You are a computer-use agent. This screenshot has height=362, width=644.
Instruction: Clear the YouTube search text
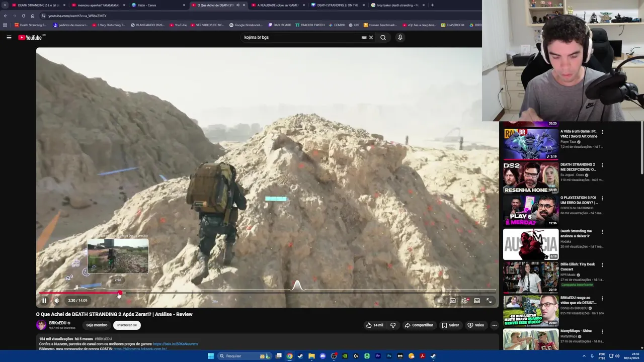[x=371, y=37]
